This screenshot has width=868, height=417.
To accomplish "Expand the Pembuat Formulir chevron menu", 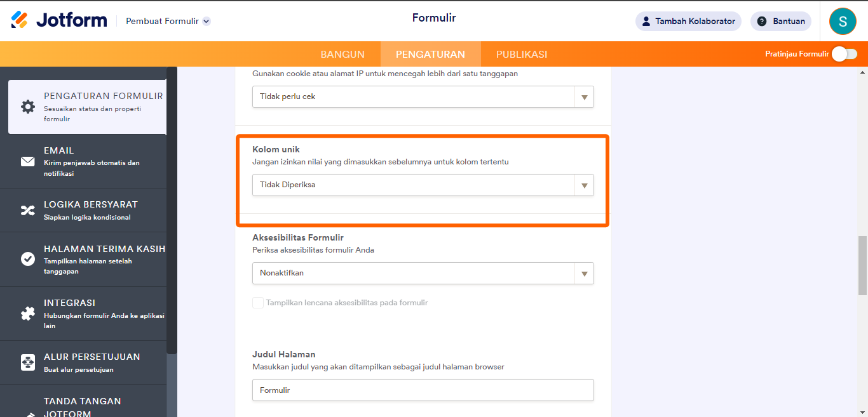I will tap(207, 21).
